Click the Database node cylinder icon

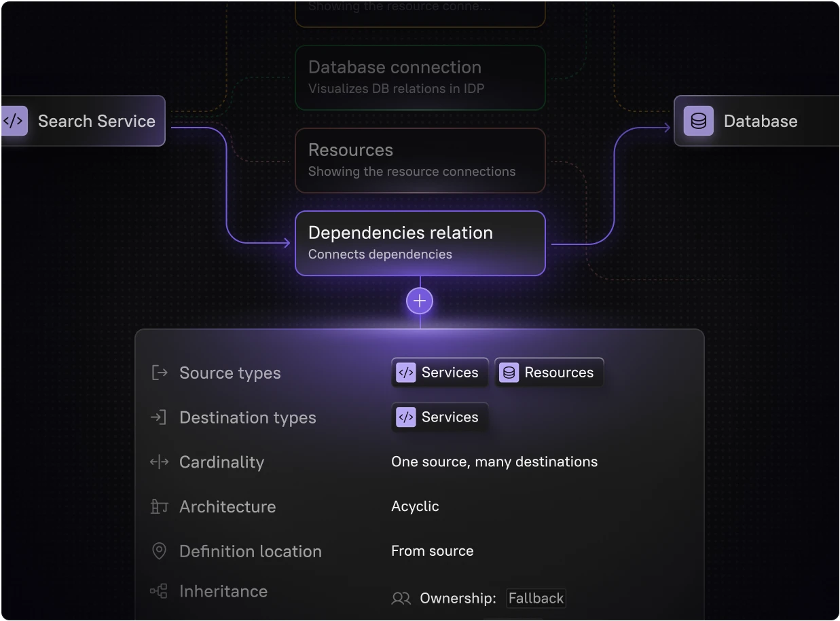[x=698, y=121]
